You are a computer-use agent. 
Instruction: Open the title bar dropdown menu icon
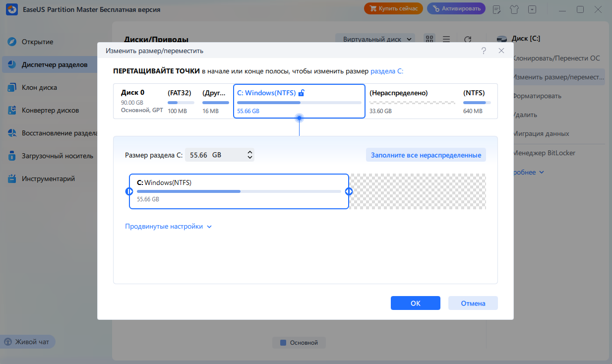coord(532,9)
